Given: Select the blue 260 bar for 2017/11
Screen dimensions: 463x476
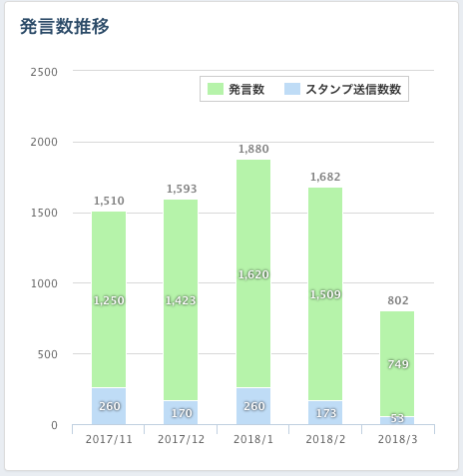Looking at the screenshot, I should (109, 406).
